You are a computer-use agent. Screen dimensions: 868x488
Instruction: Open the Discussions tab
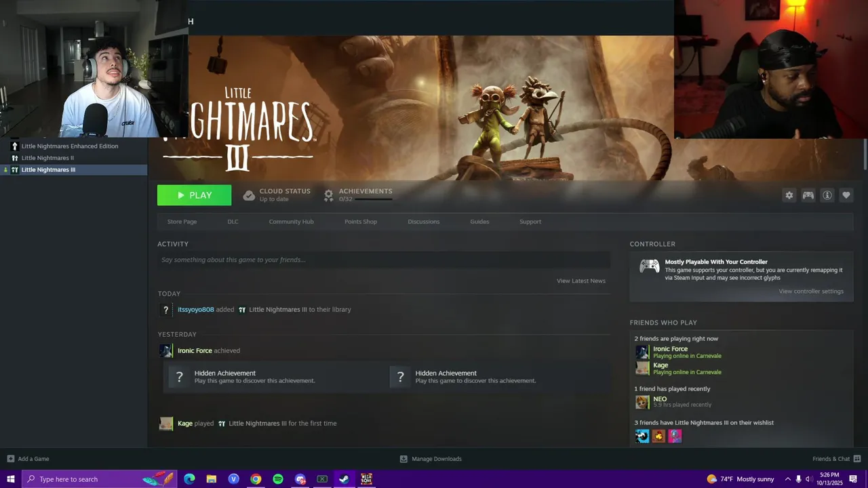point(424,222)
